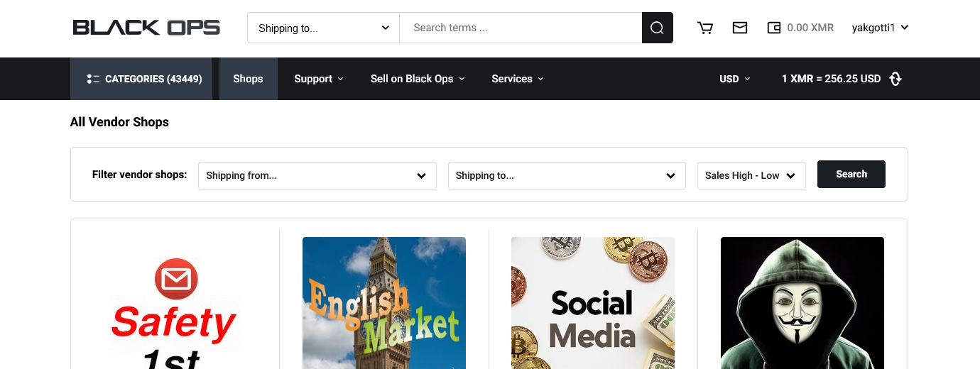Open the English Market shop thumbnail
Screen dimensions: 980x369
tap(384, 303)
